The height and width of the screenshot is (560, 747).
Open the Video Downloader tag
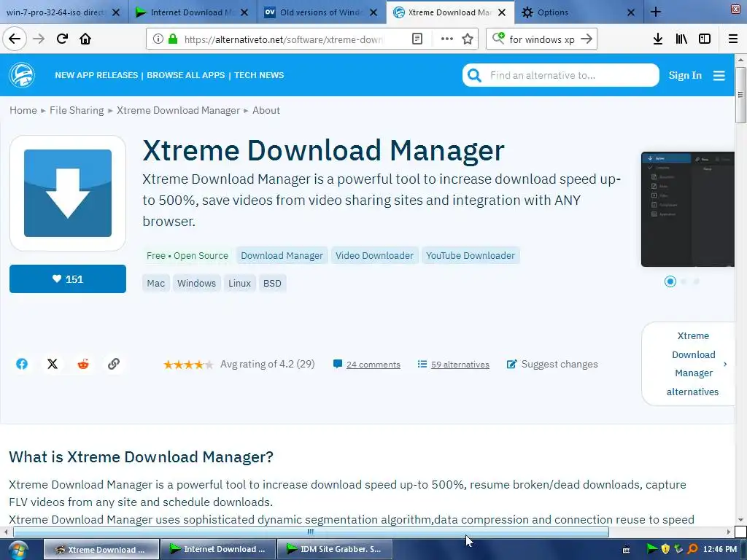(374, 256)
